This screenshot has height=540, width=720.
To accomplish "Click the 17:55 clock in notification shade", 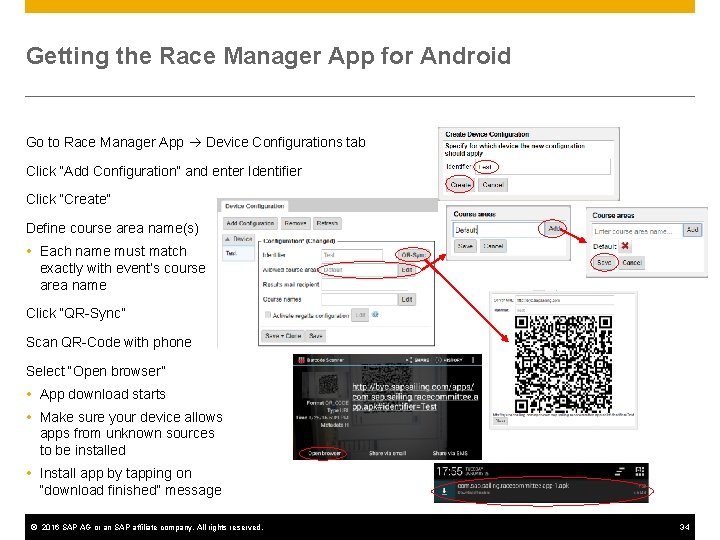I will click(449, 471).
